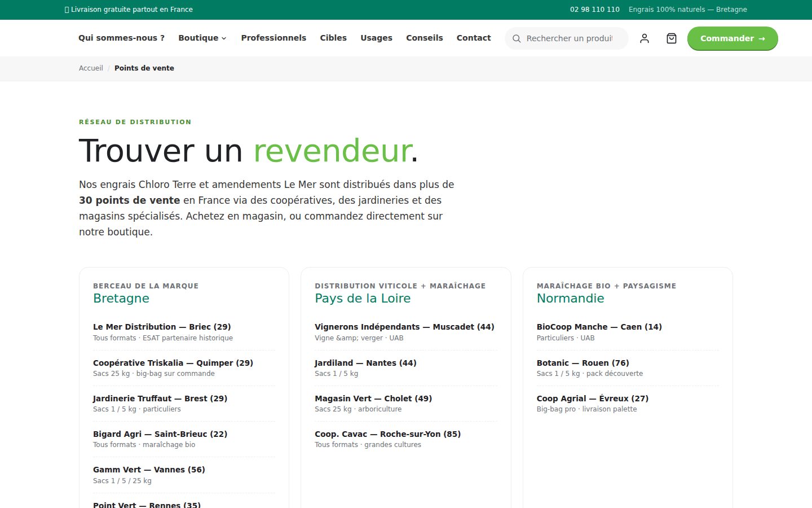Click Sacs 1 / 5 kg · pack découverte
The height and width of the screenshot is (508, 812).
pos(590,374)
